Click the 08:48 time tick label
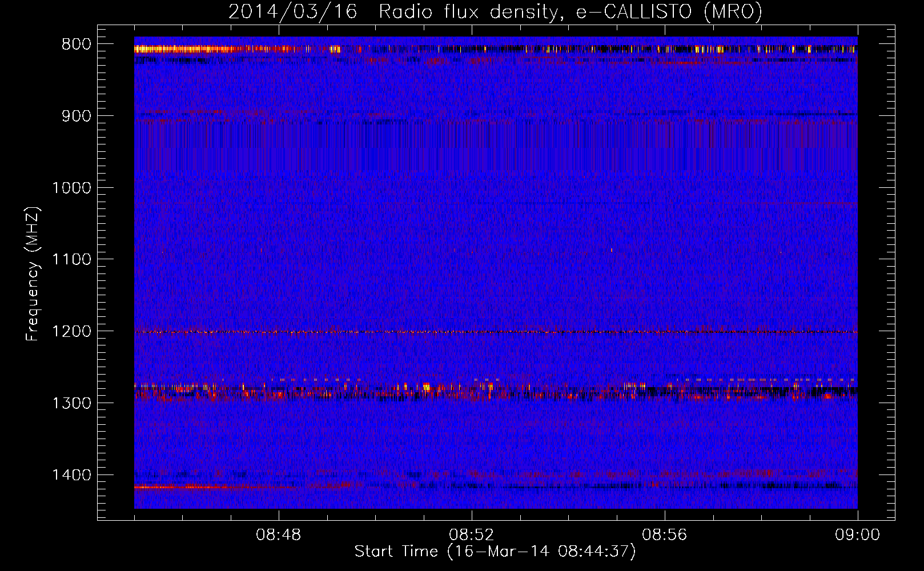The width and height of the screenshot is (924, 571). pos(278,536)
